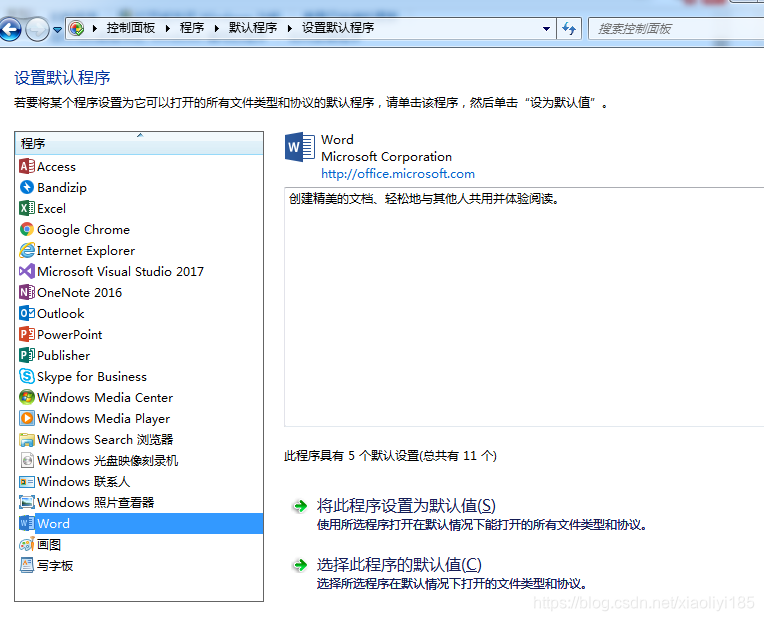The height and width of the screenshot is (621, 764).
Task: Click the green arrow beside 将此程序设置为默认值
Action: tap(300, 506)
